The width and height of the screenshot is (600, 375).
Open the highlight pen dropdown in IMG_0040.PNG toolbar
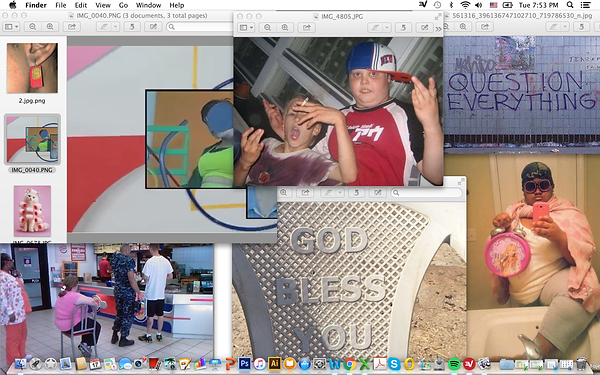[116, 27]
